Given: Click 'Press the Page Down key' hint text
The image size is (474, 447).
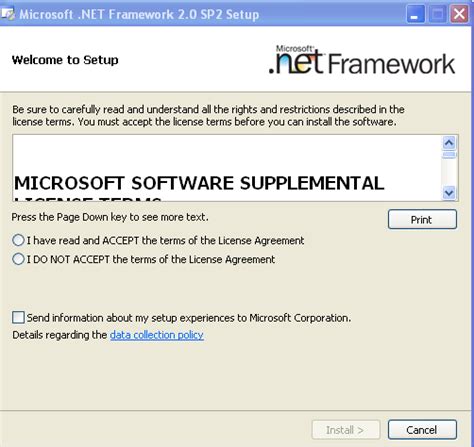Looking at the screenshot, I should pyautogui.click(x=110, y=217).
